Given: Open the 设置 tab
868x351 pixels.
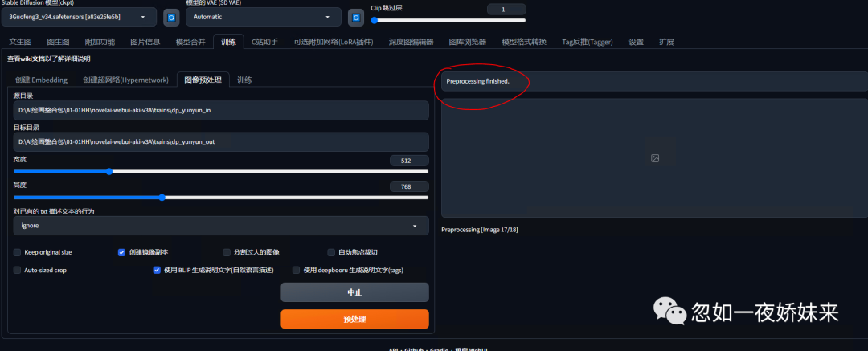Looking at the screenshot, I should [636, 42].
